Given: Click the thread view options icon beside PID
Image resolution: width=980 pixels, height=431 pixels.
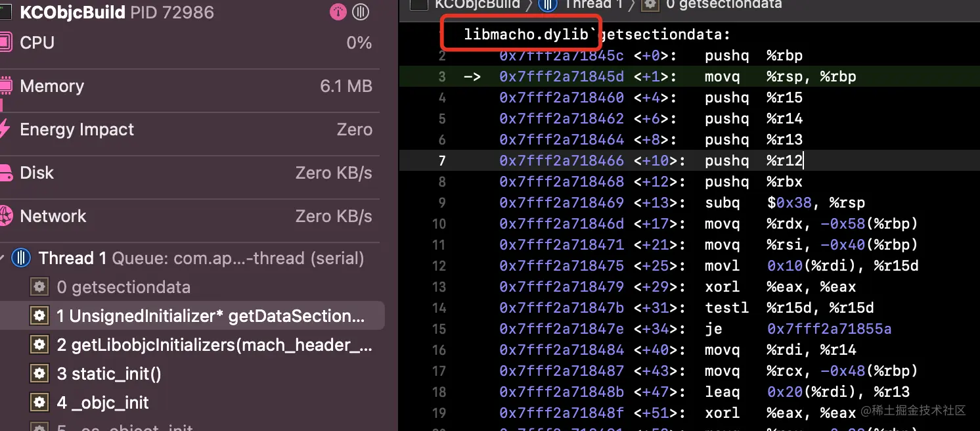Looking at the screenshot, I should click(361, 12).
